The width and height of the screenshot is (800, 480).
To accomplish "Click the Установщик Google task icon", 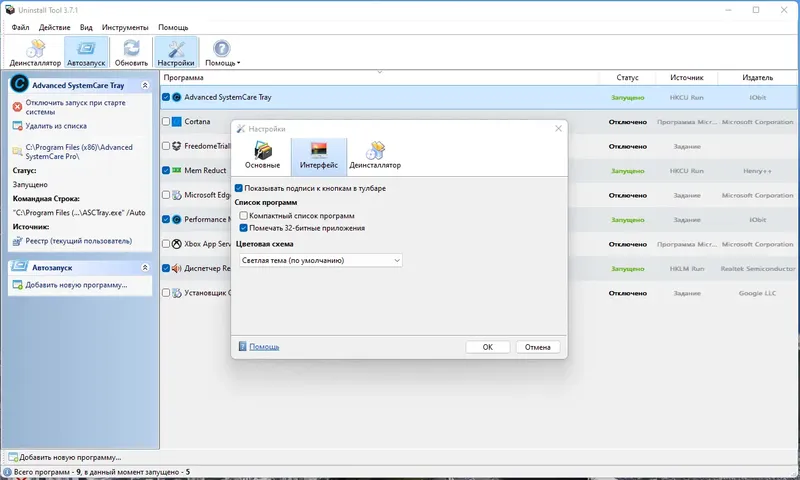I will click(177, 293).
